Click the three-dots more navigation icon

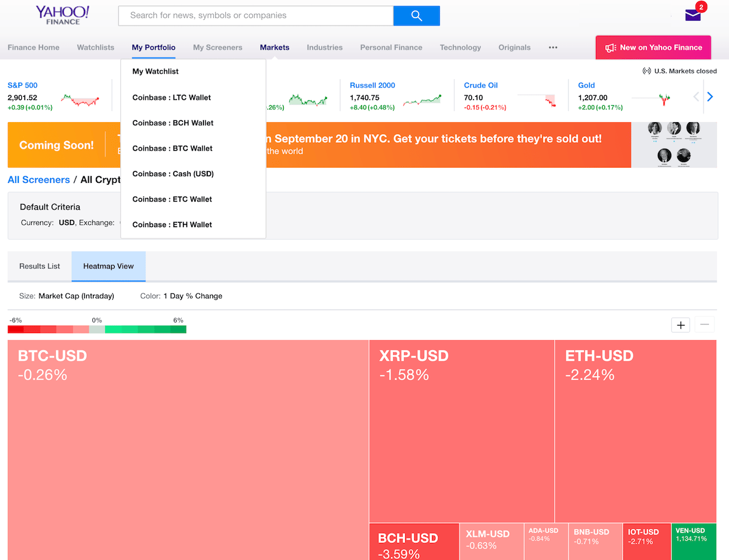(553, 47)
